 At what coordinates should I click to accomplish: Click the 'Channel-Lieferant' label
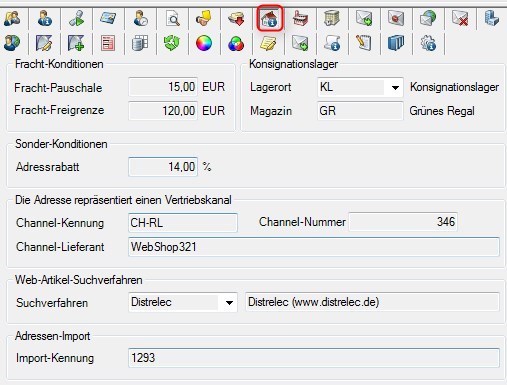(x=60, y=247)
